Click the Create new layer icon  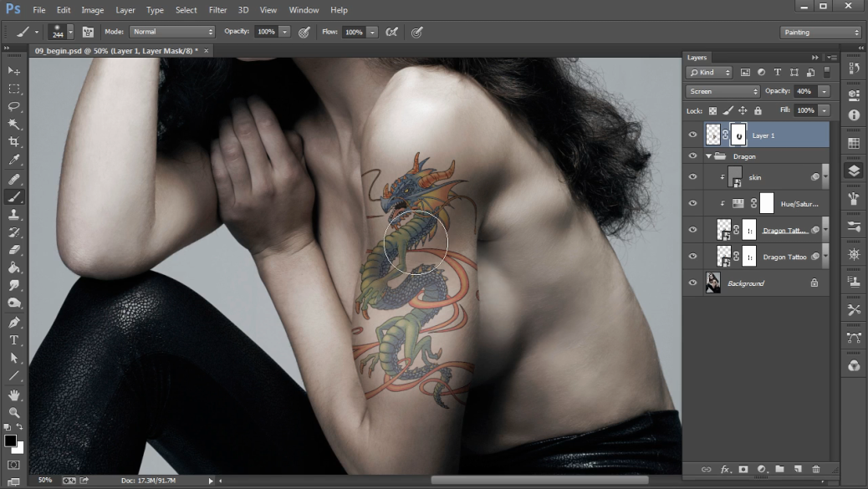[798, 469]
